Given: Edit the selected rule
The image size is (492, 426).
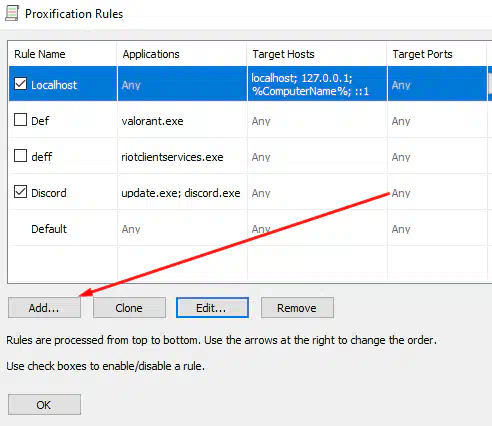Looking at the screenshot, I should point(212,308).
